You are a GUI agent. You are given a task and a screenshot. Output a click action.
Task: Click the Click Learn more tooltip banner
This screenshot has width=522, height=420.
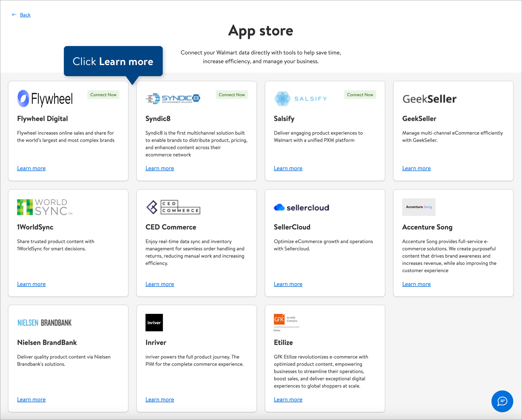point(113,61)
